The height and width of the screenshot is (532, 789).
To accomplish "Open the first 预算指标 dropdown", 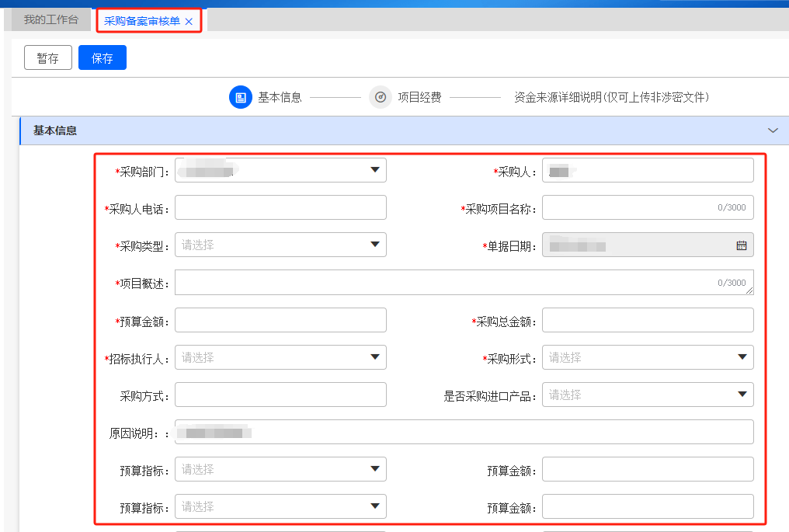I will tap(280, 469).
